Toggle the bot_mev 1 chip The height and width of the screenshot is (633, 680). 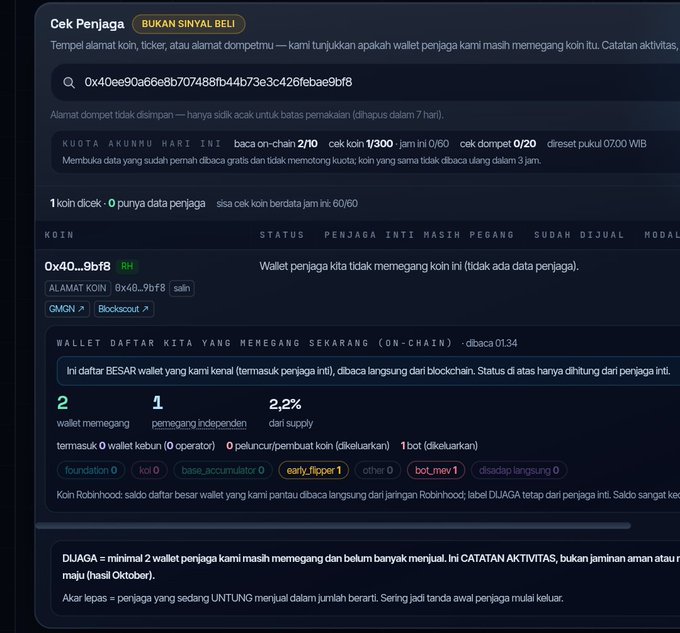(x=436, y=470)
